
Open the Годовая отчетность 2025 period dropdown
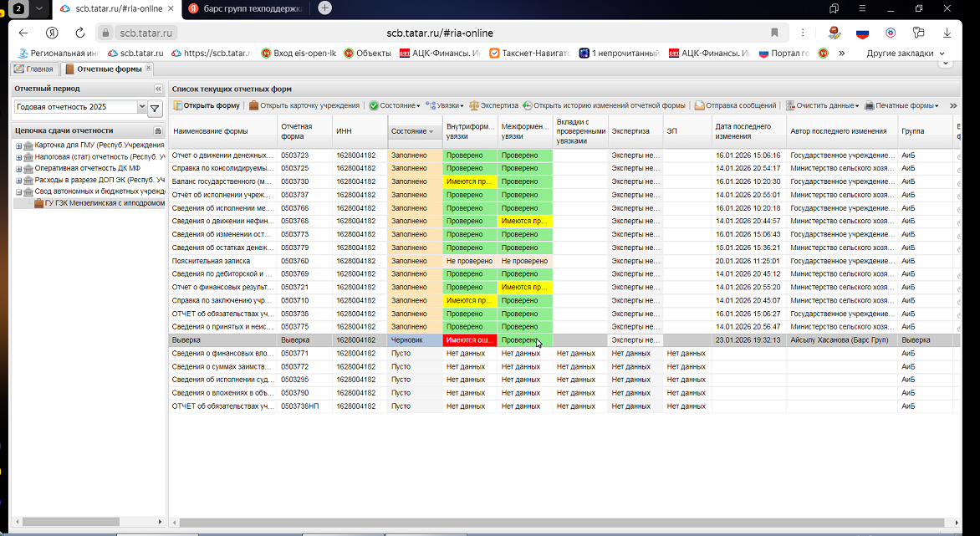point(142,107)
